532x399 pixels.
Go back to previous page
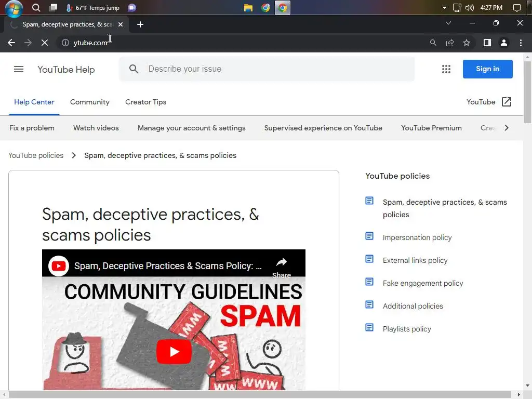11,43
